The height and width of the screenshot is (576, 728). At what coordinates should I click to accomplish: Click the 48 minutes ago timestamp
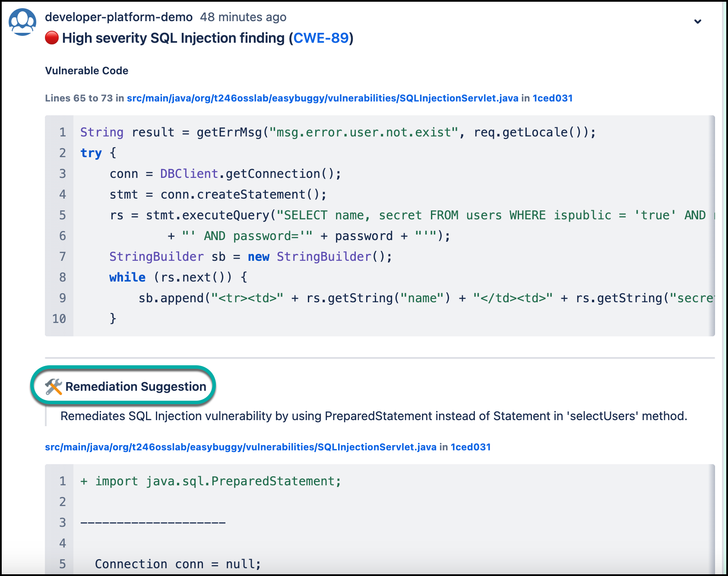coord(243,17)
